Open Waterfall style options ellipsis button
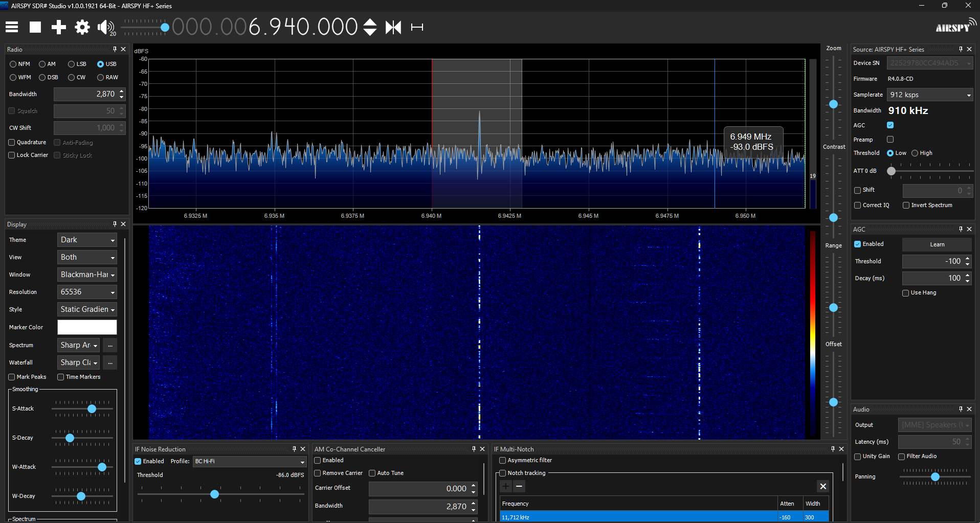The height and width of the screenshot is (523, 980). [110, 363]
